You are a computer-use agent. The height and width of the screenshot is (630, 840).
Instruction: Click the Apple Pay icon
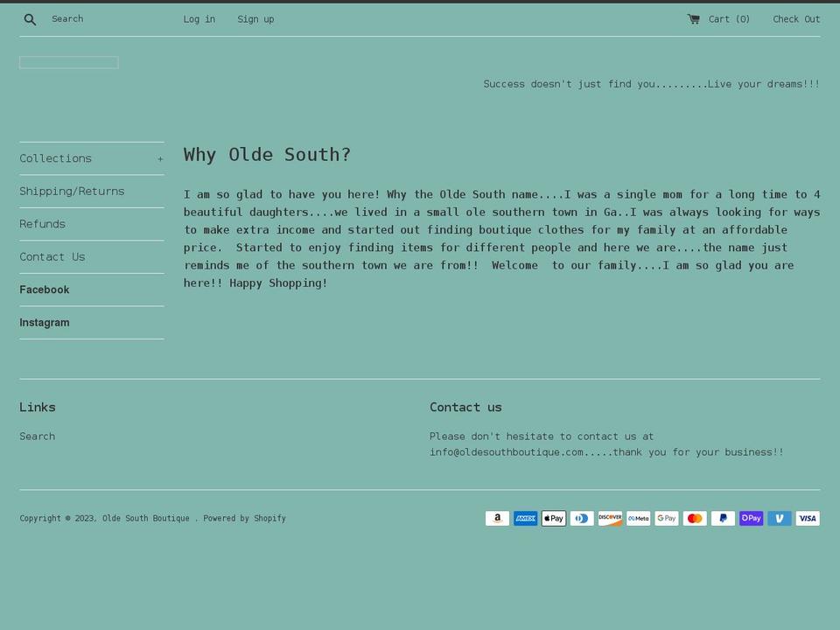click(553, 518)
